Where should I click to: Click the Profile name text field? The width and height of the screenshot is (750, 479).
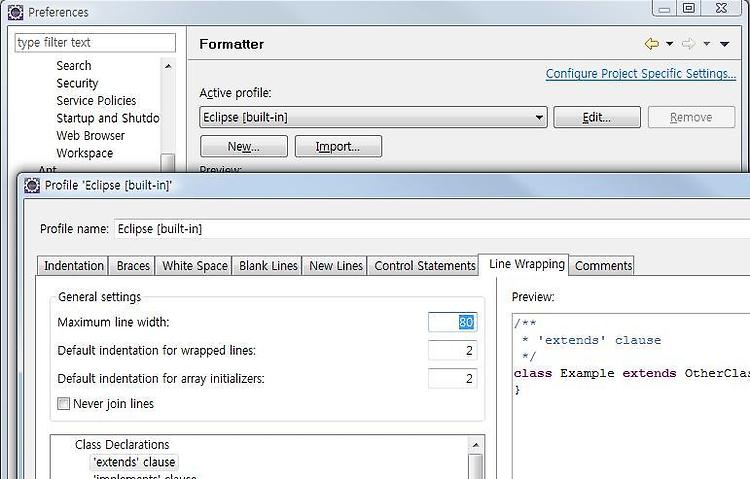click(x=433, y=229)
